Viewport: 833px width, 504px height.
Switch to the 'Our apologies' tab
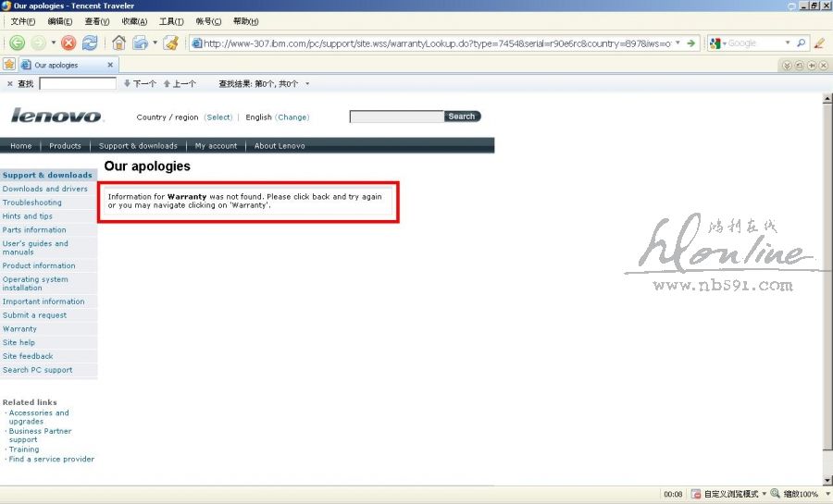(60, 65)
